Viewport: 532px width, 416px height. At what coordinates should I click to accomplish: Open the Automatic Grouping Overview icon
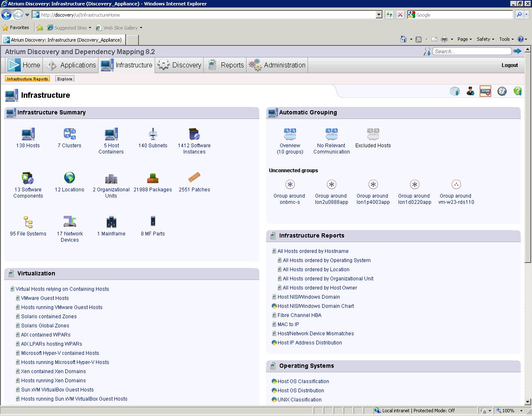point(290,134)
